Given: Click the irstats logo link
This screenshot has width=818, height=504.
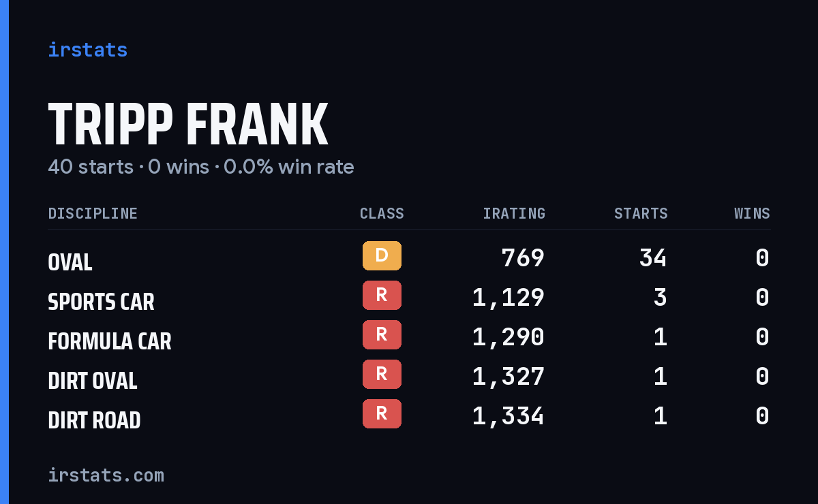Looking at the screenshot, I should pos(87,50).
